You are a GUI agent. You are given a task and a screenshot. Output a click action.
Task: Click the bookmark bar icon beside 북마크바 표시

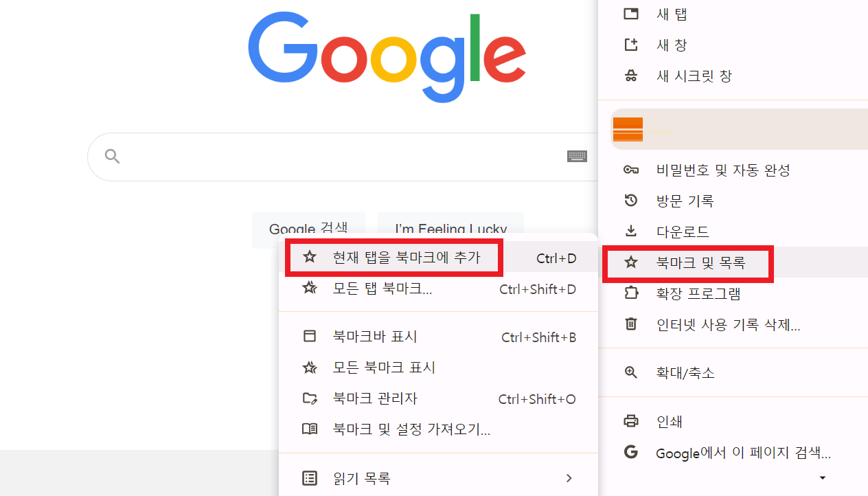(x=310, y=337)
